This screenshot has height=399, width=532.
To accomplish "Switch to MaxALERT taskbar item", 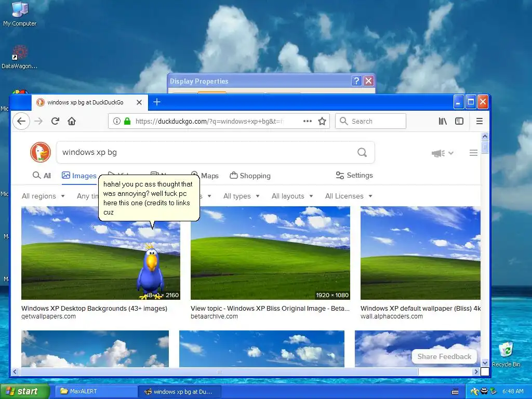I will (x=96, y=392).
